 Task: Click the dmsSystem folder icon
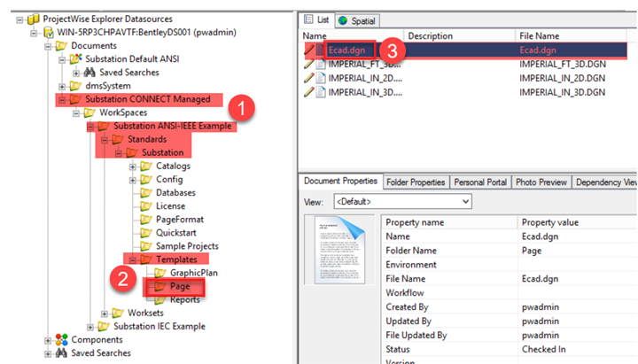(75, 86)
